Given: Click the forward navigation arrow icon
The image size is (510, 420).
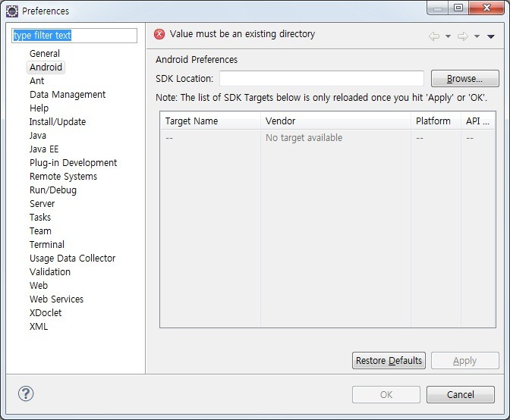Looking at the screenshot, I should 462,36.
